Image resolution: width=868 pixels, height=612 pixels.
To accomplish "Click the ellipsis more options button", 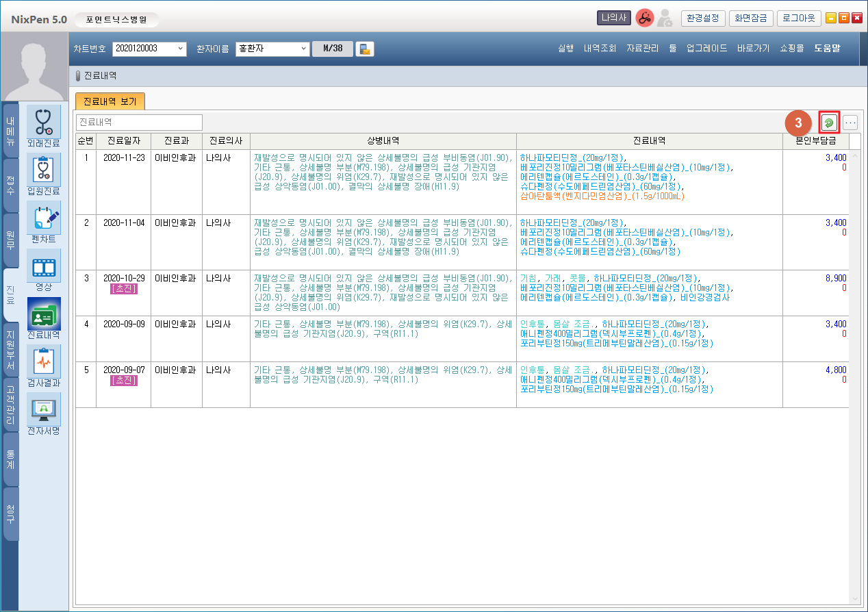I will (850, 123).
